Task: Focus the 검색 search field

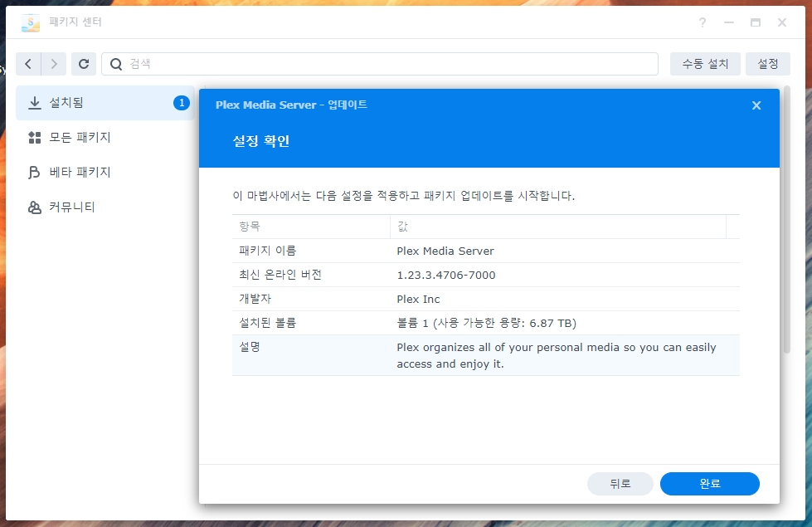Action: (380, 64)
